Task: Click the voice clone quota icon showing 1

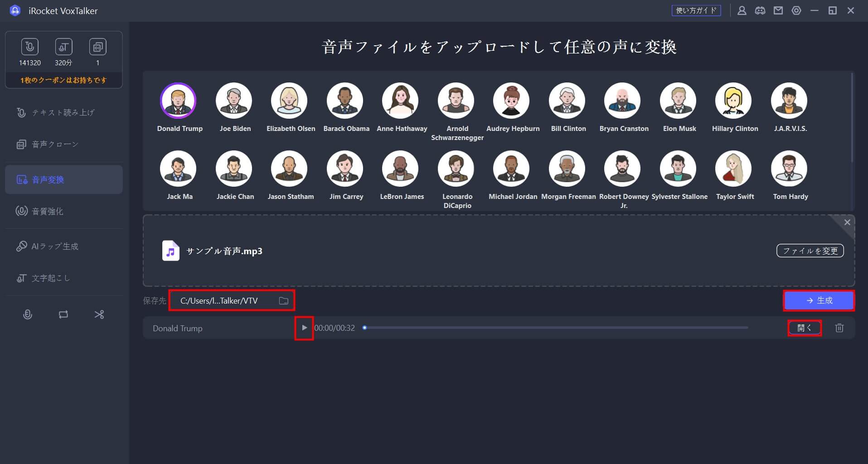Action: pos(97,47)
